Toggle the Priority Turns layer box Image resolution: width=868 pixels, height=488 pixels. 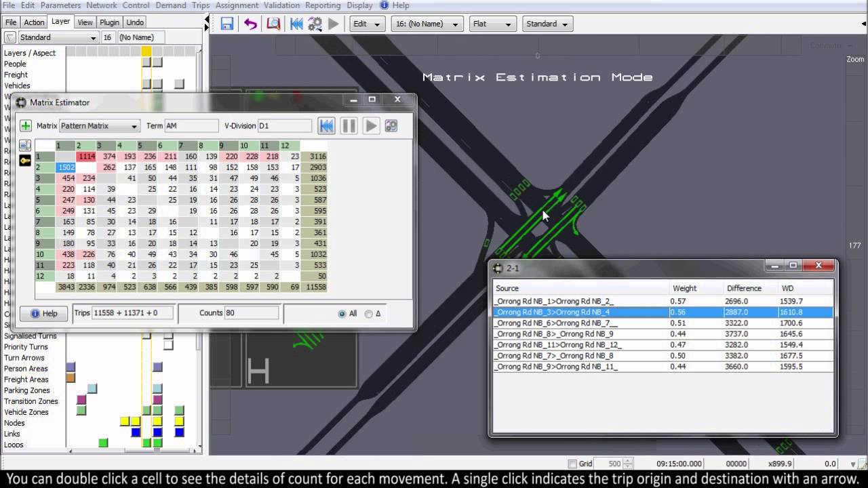[x=168, y=346]
